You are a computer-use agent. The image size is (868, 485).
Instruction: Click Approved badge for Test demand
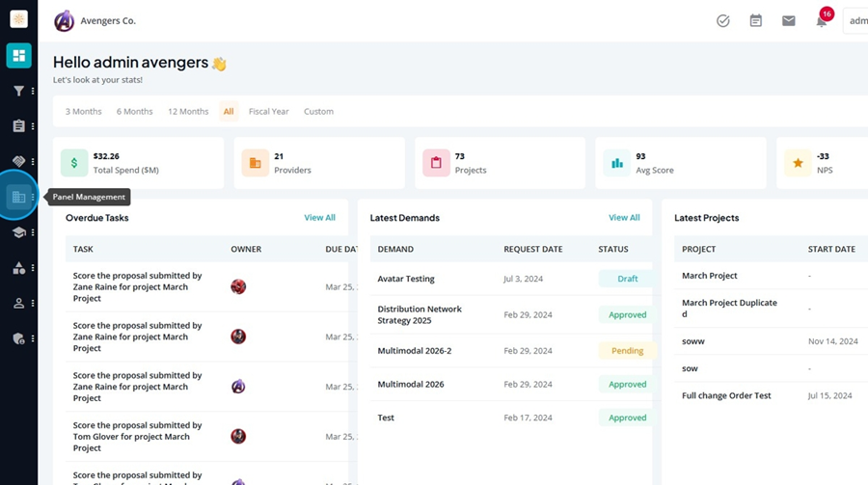pos(628,418)
